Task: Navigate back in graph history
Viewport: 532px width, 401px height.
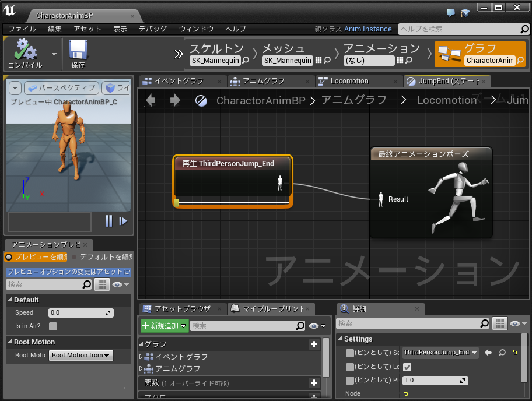Action: (x=150, y=100)
